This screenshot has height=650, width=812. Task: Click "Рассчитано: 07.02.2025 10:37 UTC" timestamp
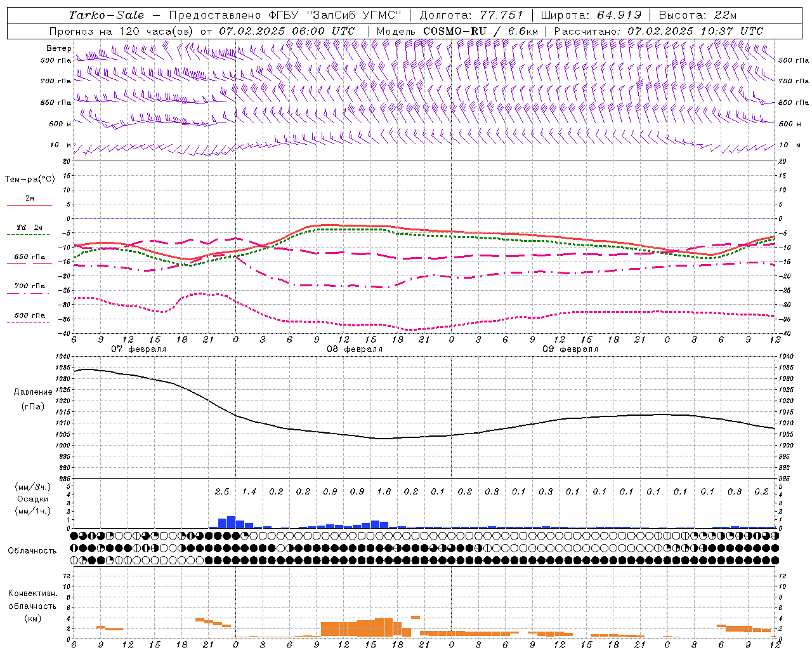coord(658,31)
